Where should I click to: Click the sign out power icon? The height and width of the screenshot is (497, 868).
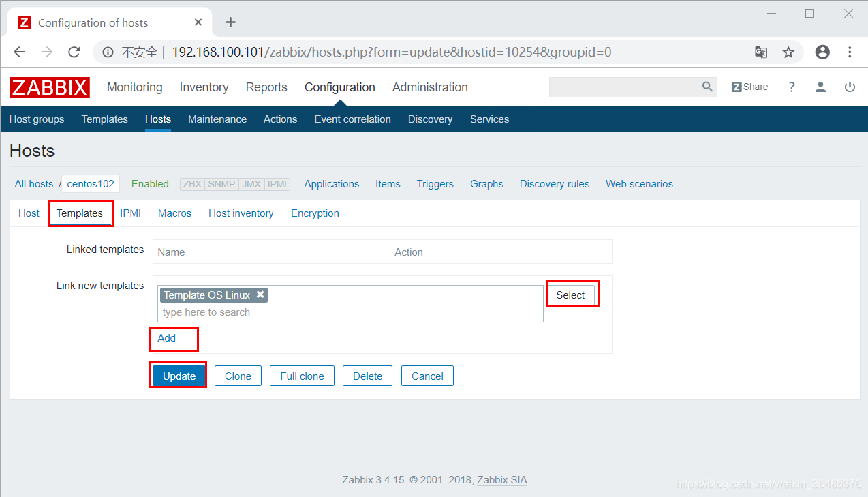point(850,87)
